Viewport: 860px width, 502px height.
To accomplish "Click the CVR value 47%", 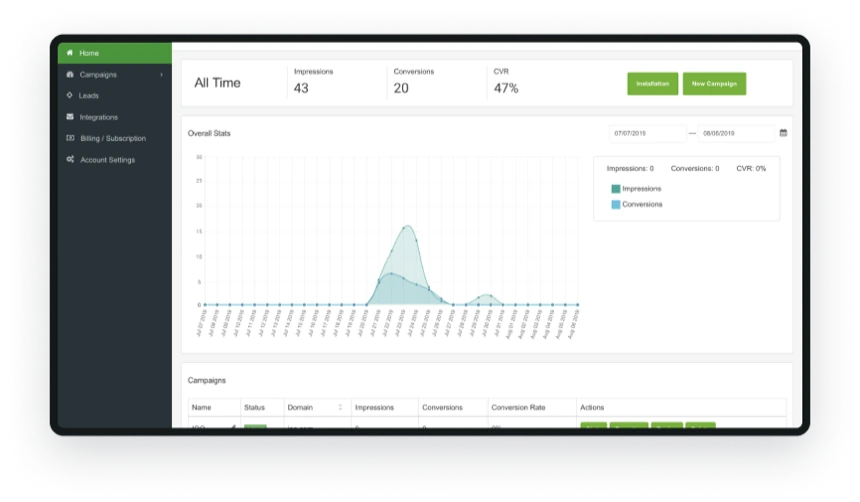I will click(506, 88).
